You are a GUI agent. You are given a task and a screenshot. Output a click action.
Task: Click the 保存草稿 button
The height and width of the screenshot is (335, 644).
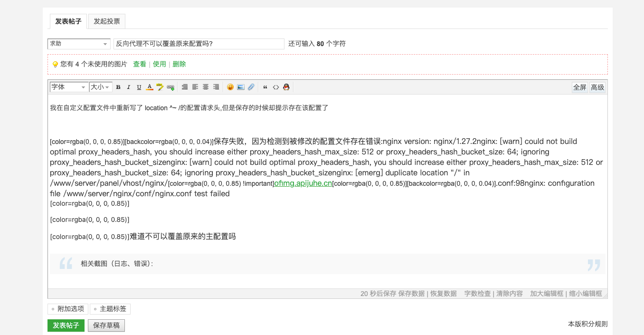pyautogui.click(x=106, y=325)
